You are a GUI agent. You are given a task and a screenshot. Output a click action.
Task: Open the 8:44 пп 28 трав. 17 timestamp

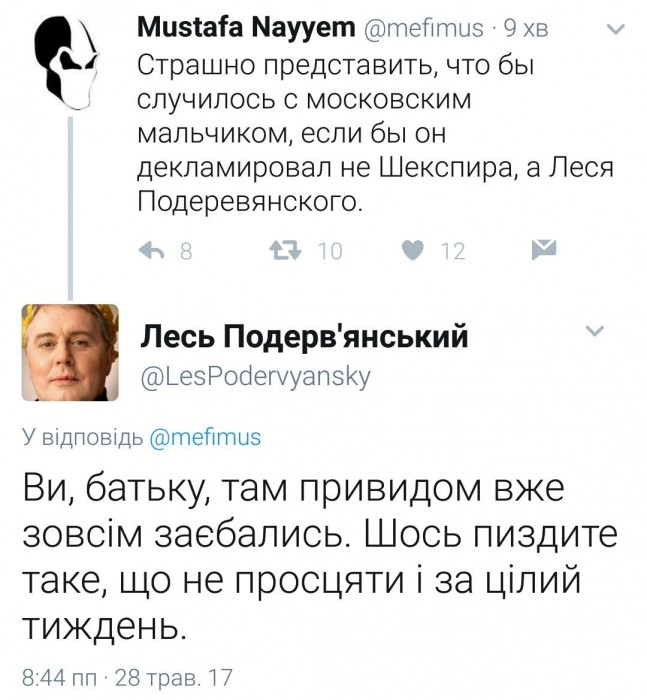(x=127, y=678)
